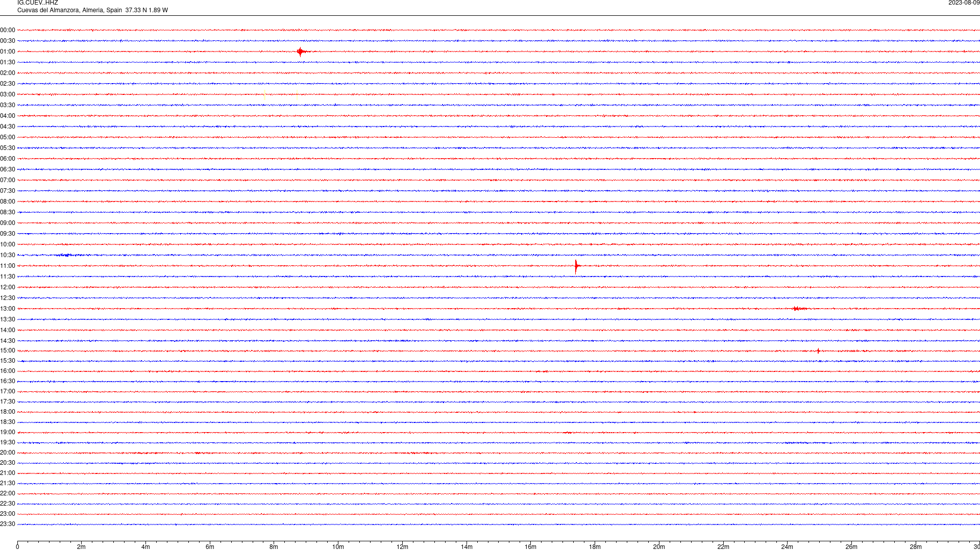Viewport: 980px width, 551px height.
Task: Click the 02:00 time row label
Action: pyautogui.click(x=8, y=73)
